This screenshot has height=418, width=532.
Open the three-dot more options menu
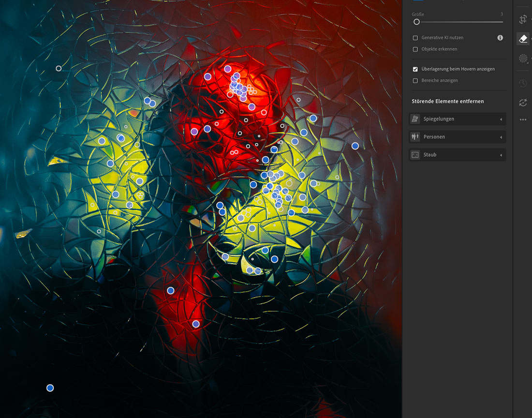[x=523, y=119]
